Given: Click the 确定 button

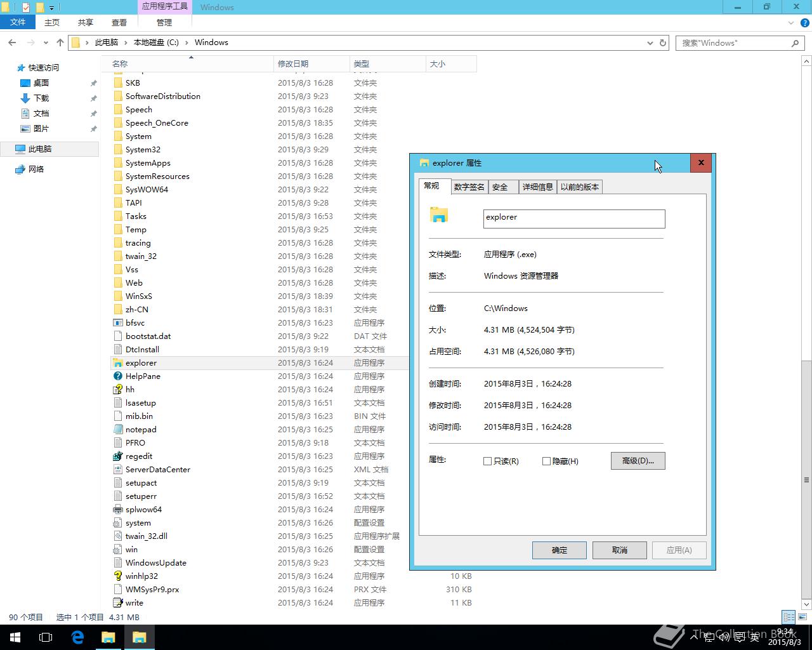Looking at the screenshot, I should point(560,550).
